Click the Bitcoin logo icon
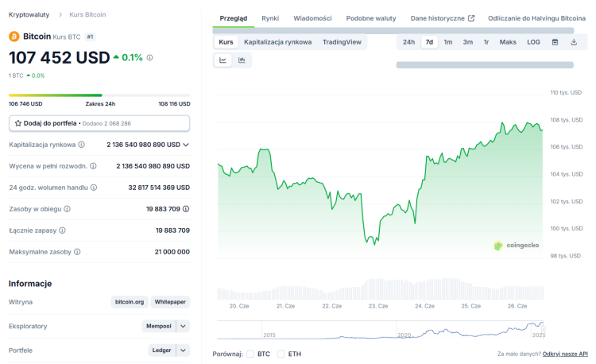 (x=14, y=37)
